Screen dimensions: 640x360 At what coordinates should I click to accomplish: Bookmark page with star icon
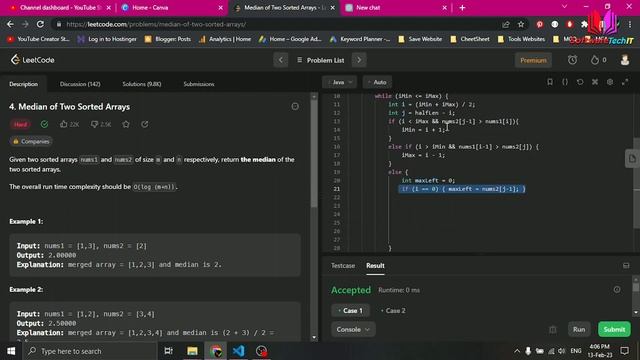click(521, 24)
